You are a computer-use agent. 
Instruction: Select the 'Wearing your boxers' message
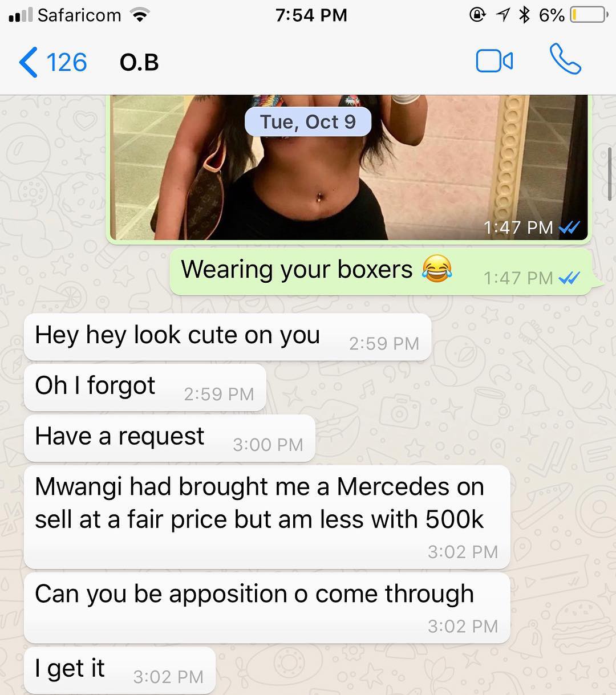tap(381, 271)
